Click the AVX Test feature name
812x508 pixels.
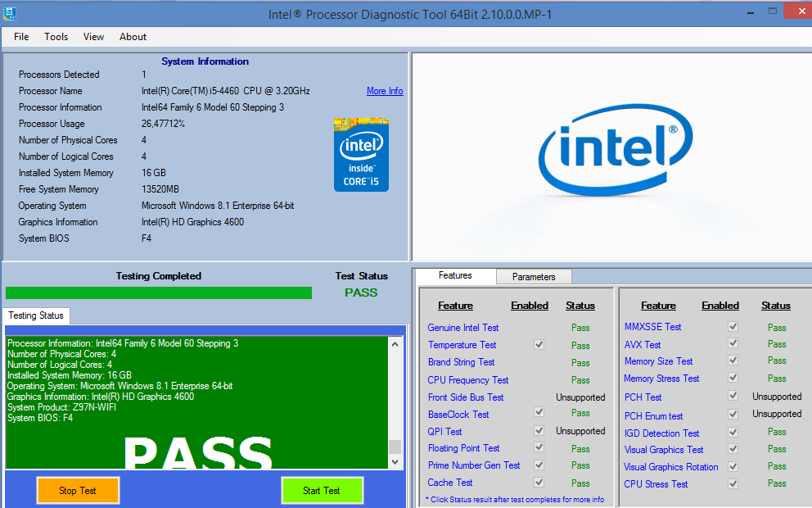coord(642,345)
